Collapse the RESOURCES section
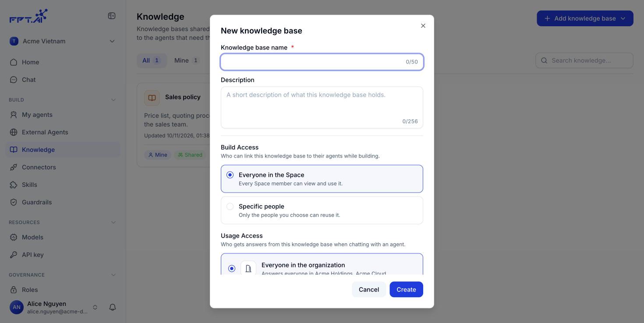The image size is (644, 323). pyautogui.click(x=113, y=222)
